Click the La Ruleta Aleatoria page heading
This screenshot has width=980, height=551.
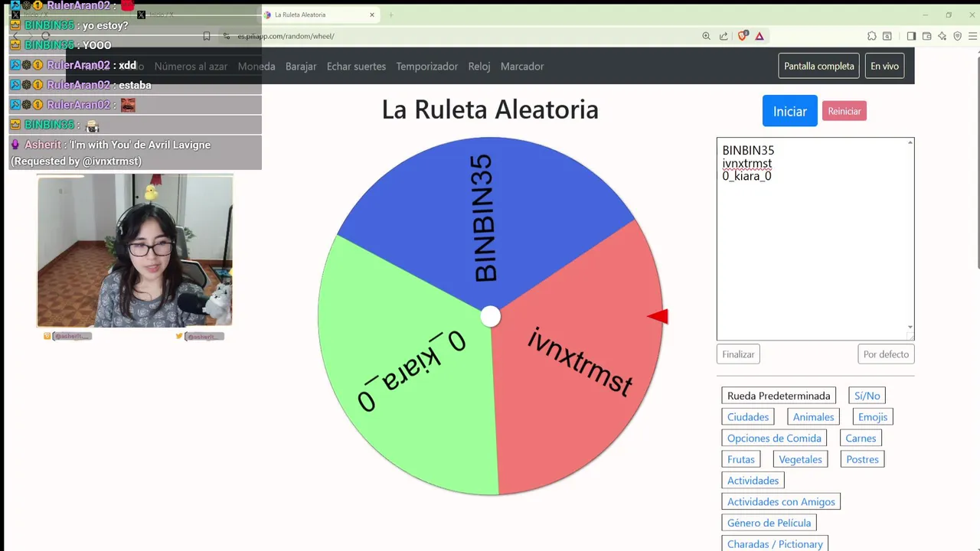[x=490, y=109]
